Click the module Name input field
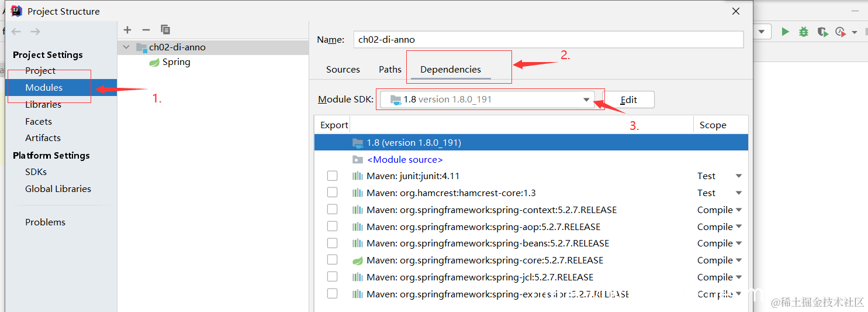Viewport: 868px width, 312px height. (548, 40)
